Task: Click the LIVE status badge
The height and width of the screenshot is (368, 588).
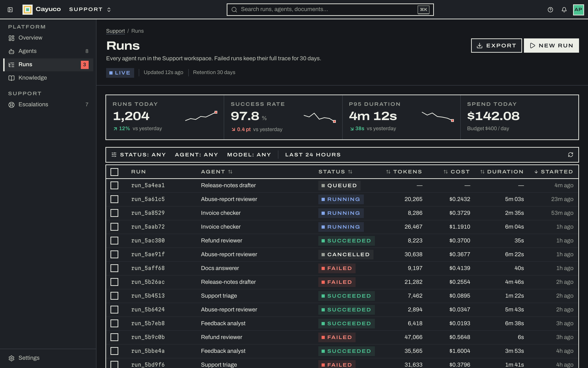Action: click(120, 73)
